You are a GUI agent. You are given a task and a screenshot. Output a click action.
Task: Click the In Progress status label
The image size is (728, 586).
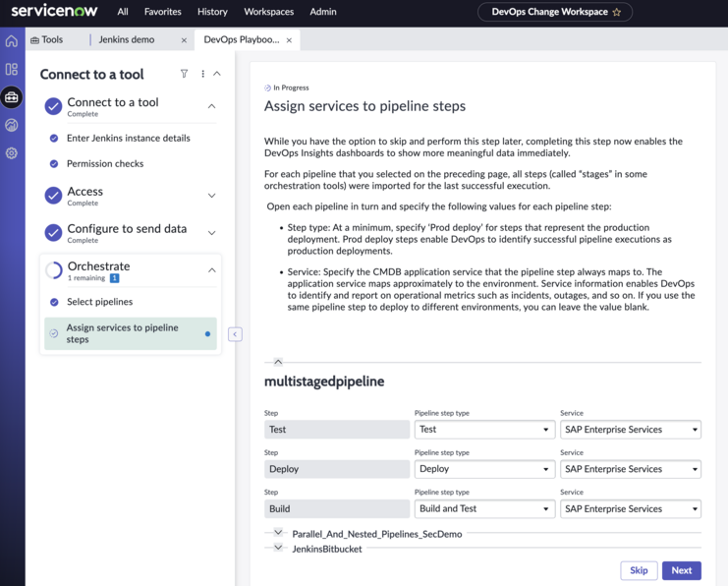291,88
